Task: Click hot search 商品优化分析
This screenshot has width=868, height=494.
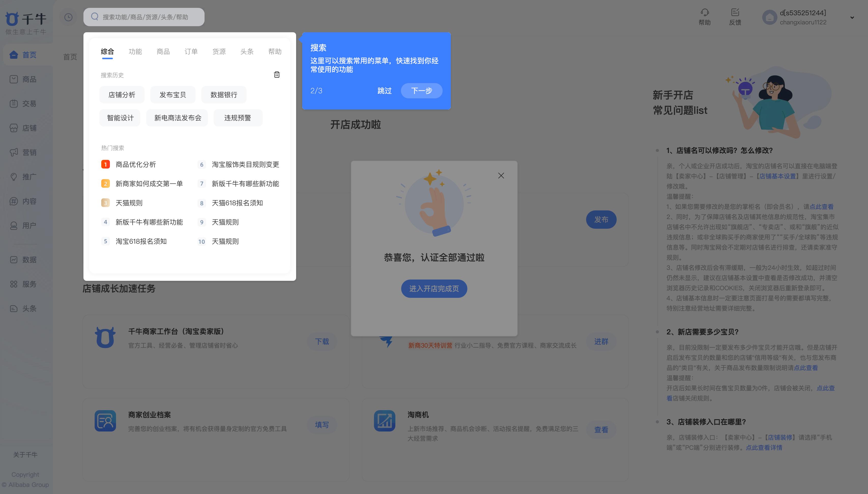Action: pos(136,165)
